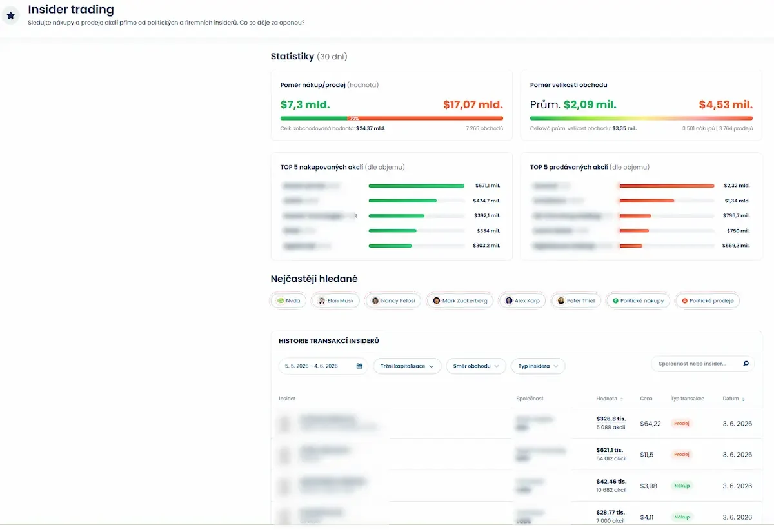Image resolution: width=774 pixels, height=532 pixels.
Task: Click the Typ transakce column header
Action: click(688, 399)
